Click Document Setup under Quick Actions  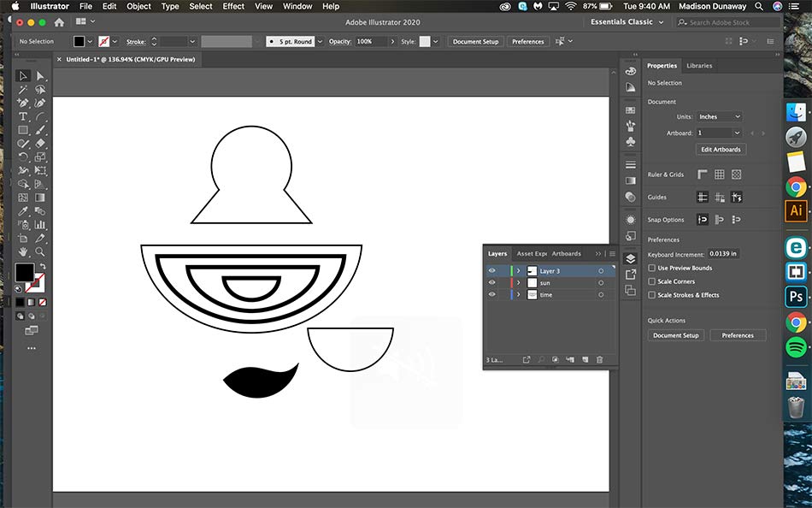(675, 335)
